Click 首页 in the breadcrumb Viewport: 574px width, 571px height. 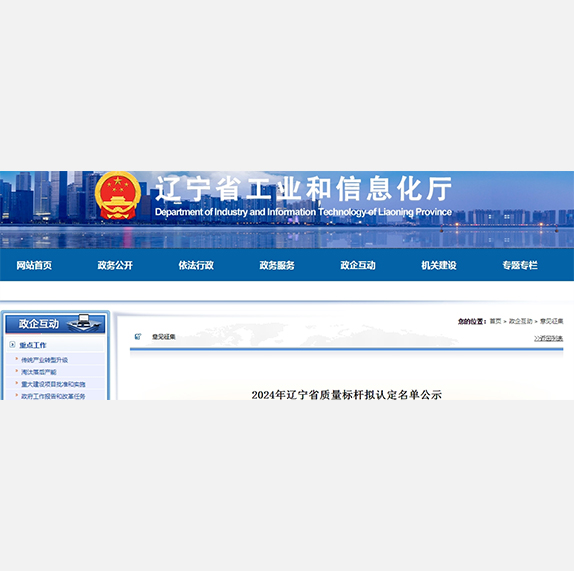click(495, 321)
